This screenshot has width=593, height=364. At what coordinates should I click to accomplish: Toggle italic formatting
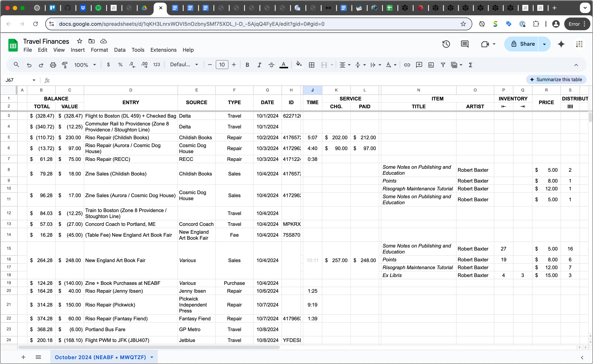tap(259, 65)
